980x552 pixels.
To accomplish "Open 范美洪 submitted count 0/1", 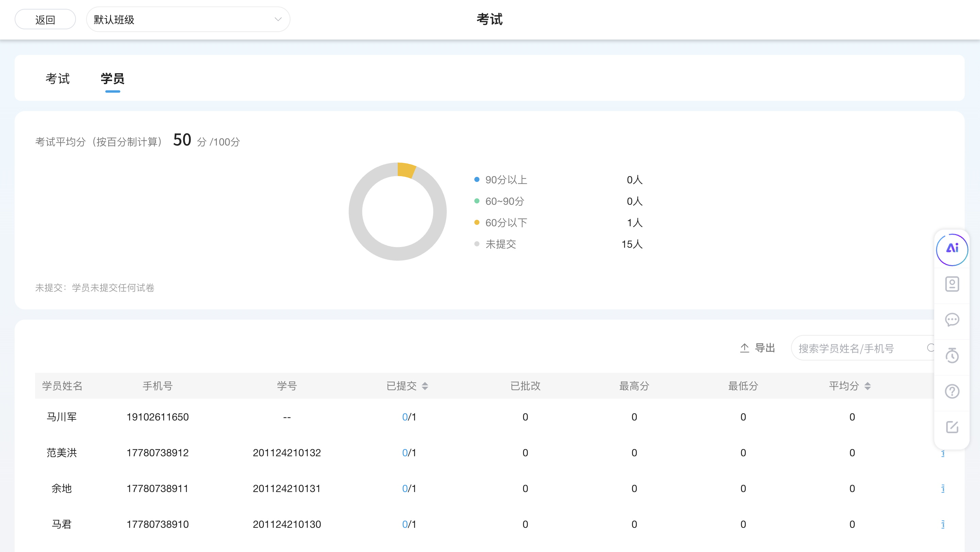I will coord(409,453).
